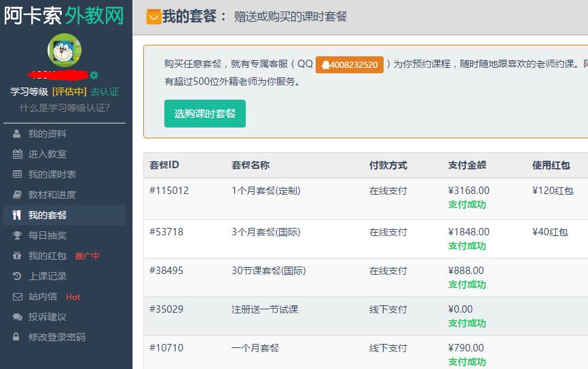
Task: Click the ¥888.00 payment amount
Action: point(466,271)
